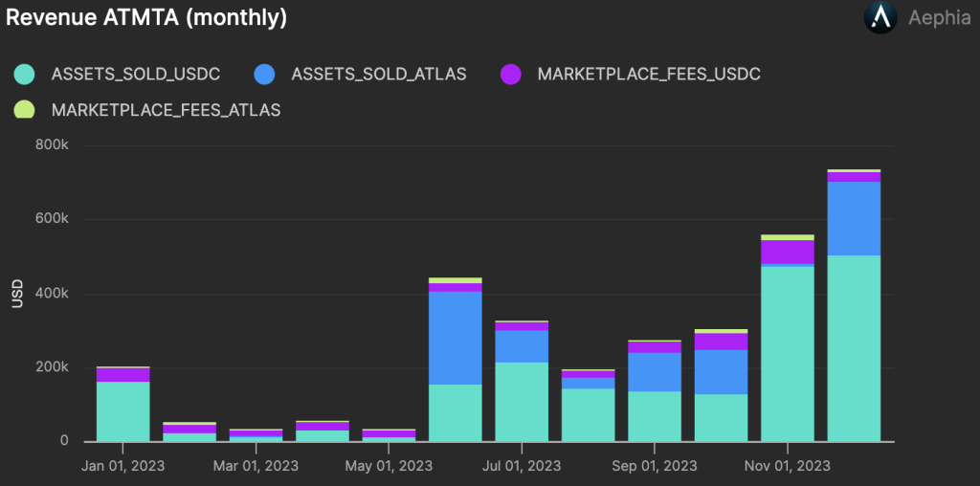Click the teal ASSETS_SOLD_USDC legend circle
This screenshot has width=980, height=486.
pos(25,74)
